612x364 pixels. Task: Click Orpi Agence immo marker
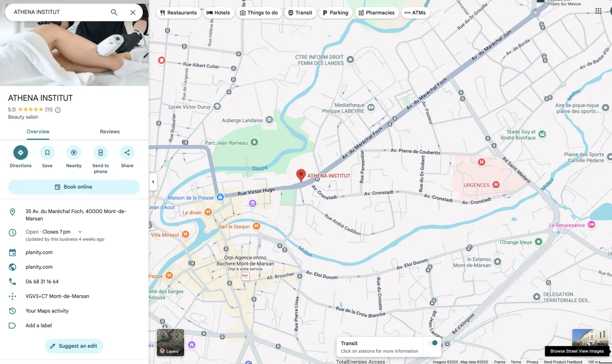click(x=245, y=275)
